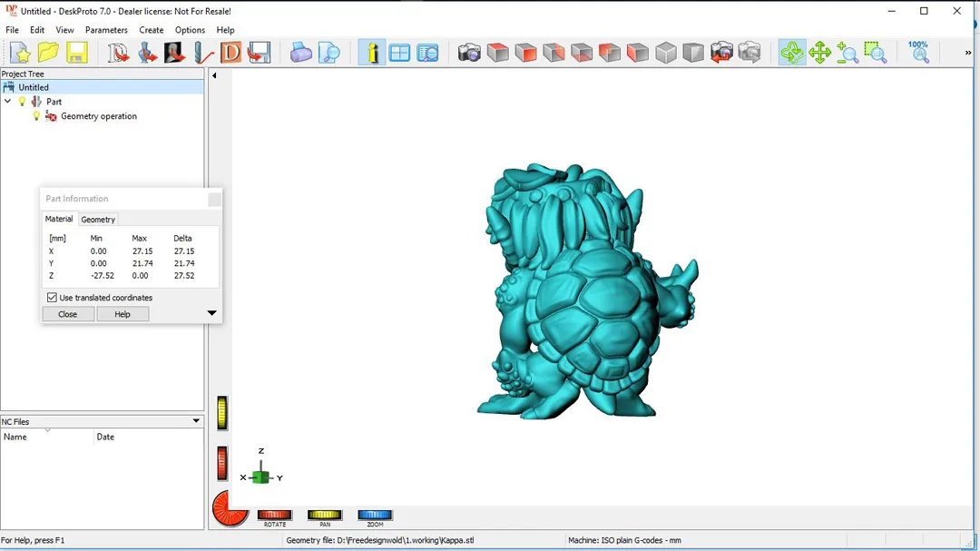The width and height of the screenshot is (980, 551).
Task: Open the Parameters menu
Action: (106, 30)
